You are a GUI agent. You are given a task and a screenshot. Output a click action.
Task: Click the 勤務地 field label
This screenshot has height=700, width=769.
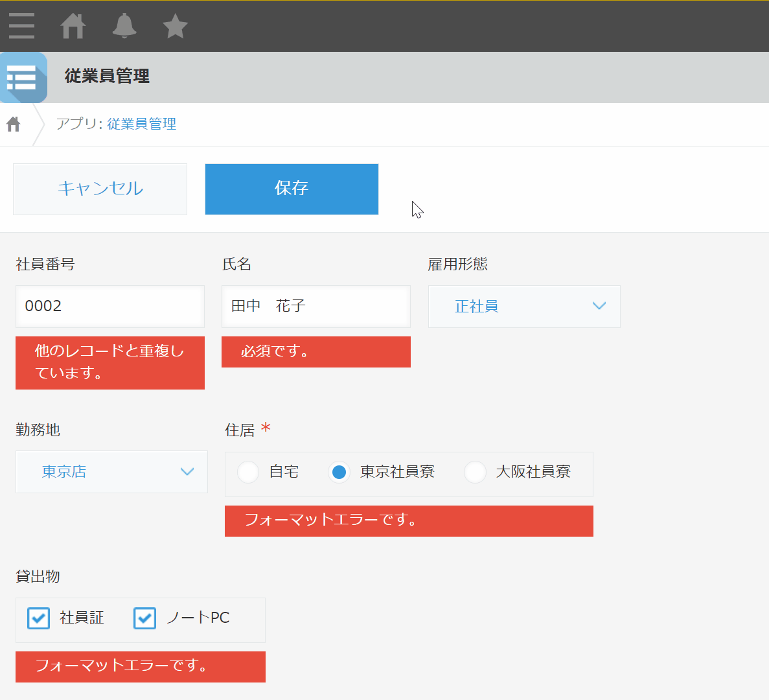tap(38, 430)
